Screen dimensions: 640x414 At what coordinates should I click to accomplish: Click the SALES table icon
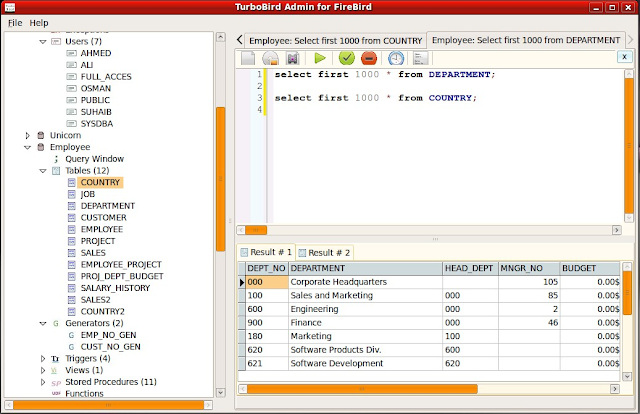(x=72, y=253)
